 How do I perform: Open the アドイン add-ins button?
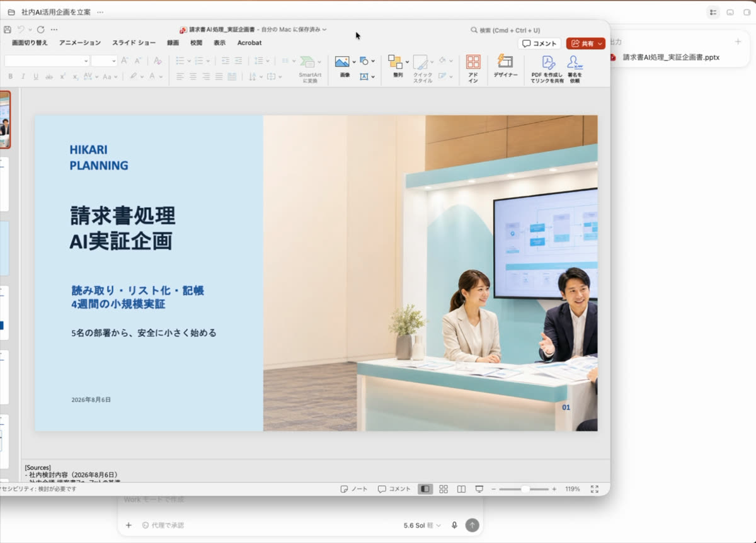[473, 69]
